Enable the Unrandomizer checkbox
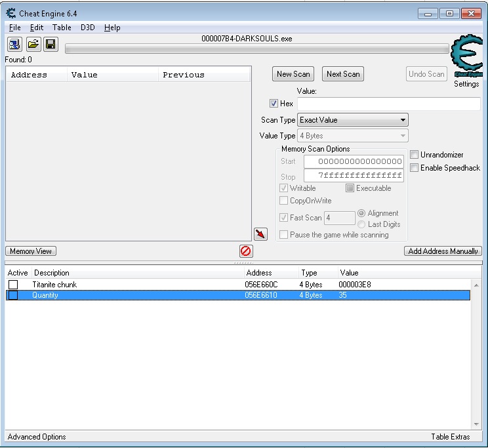The image size is (488, 448). (414, 154)
